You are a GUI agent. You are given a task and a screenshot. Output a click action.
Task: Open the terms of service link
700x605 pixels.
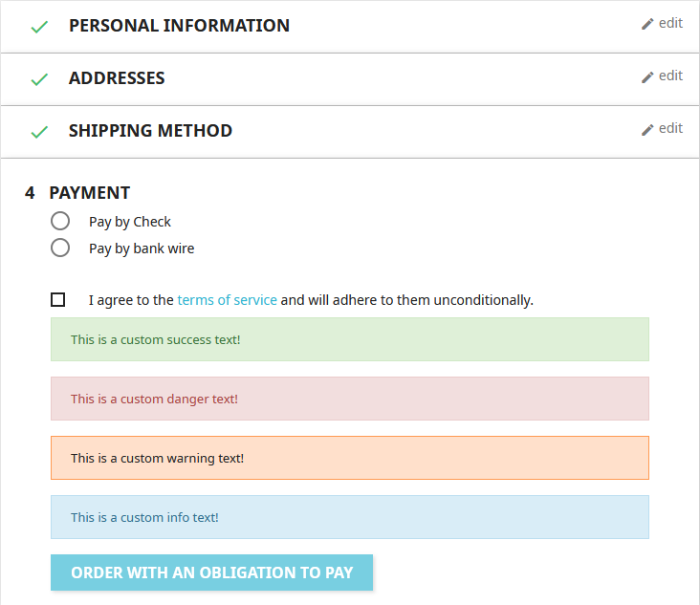[x=227, y=300]
